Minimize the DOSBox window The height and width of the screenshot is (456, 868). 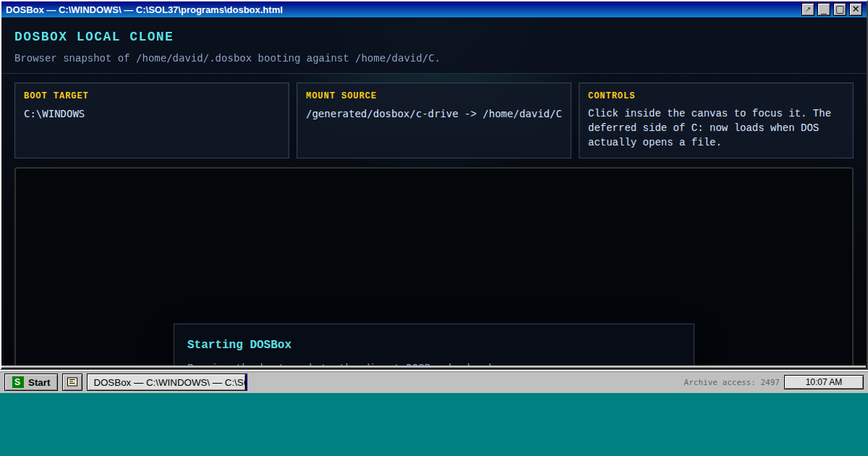coord(824,9)
